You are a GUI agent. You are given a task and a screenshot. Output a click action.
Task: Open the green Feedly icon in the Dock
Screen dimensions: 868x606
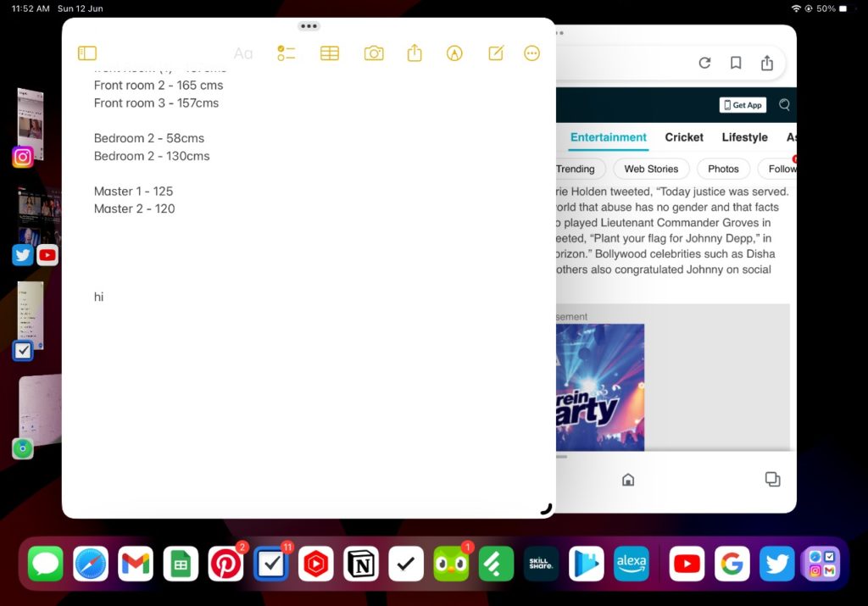coord(496,564)
